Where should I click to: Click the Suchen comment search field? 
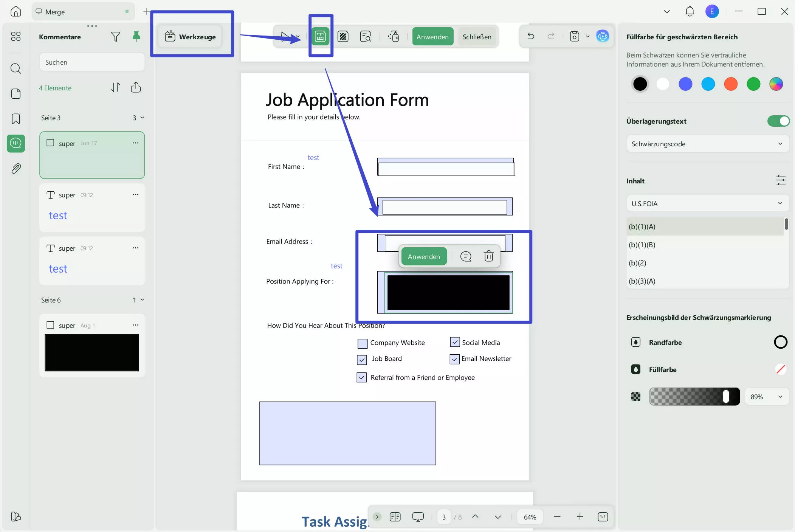[x=92, y=62]
